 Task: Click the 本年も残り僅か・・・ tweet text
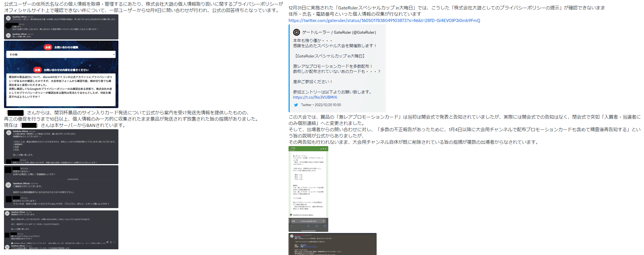click(x=313, y=41)
